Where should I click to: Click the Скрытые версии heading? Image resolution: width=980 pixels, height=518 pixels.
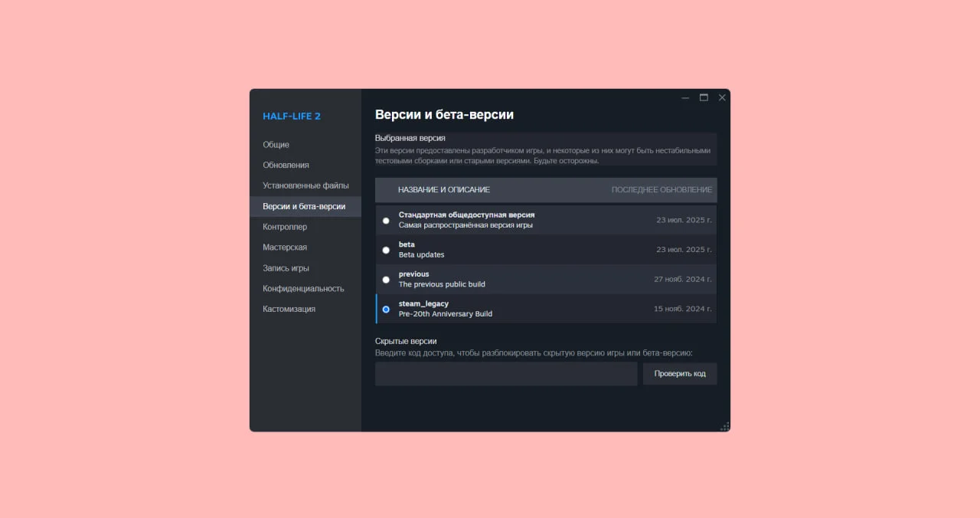click(x=406, y=341)
